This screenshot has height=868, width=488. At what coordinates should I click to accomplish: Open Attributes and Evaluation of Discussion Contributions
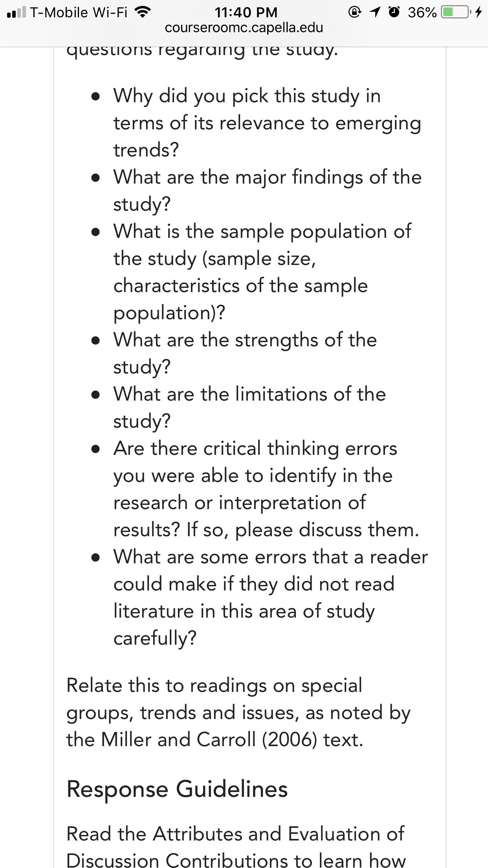click(236, 847)
